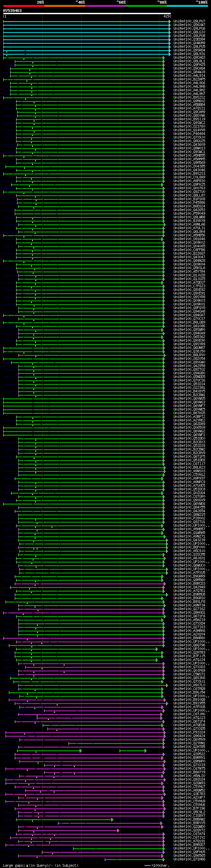211x868 pixels.
Task: Open hit UniRef100_B9S2S2
Action: click(189, 98)
